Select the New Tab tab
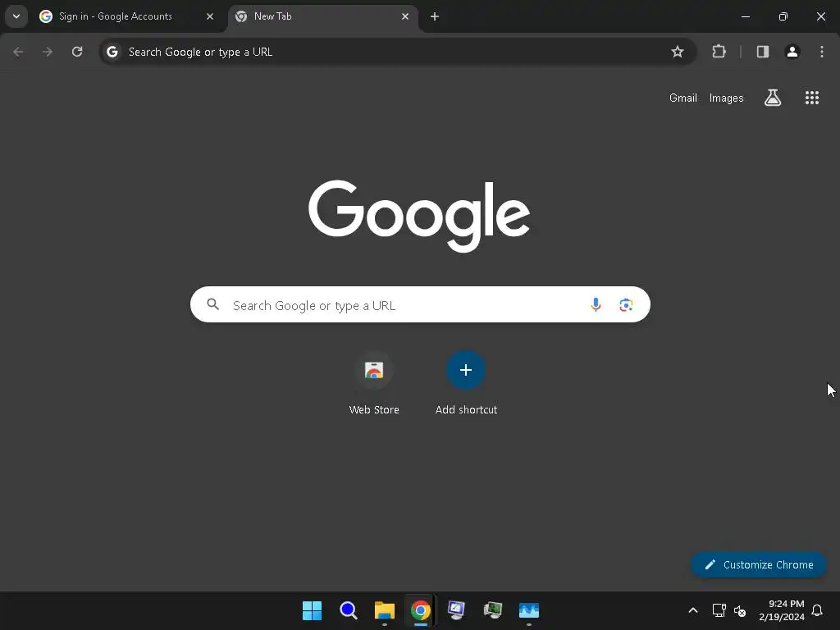 tap(322, 16)
